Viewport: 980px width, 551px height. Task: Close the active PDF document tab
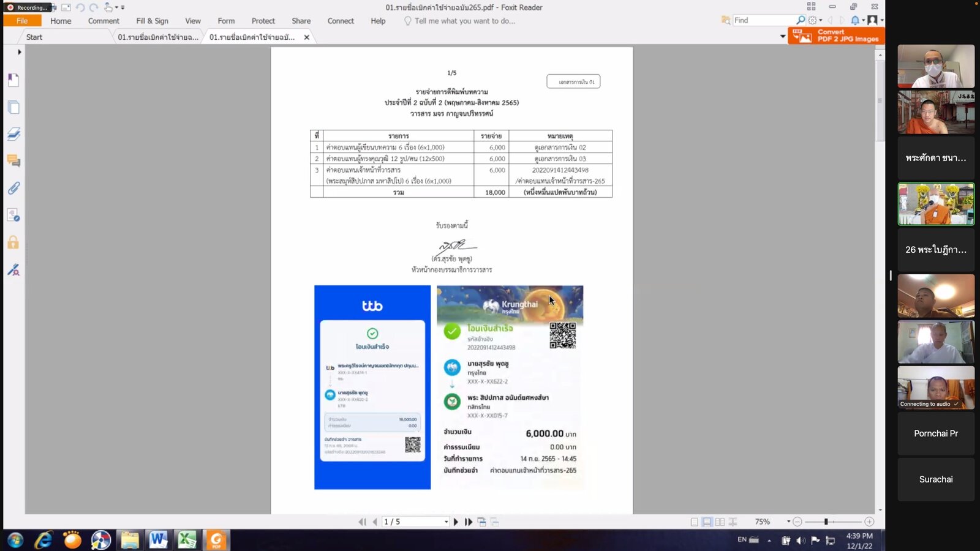pos(307,37)
